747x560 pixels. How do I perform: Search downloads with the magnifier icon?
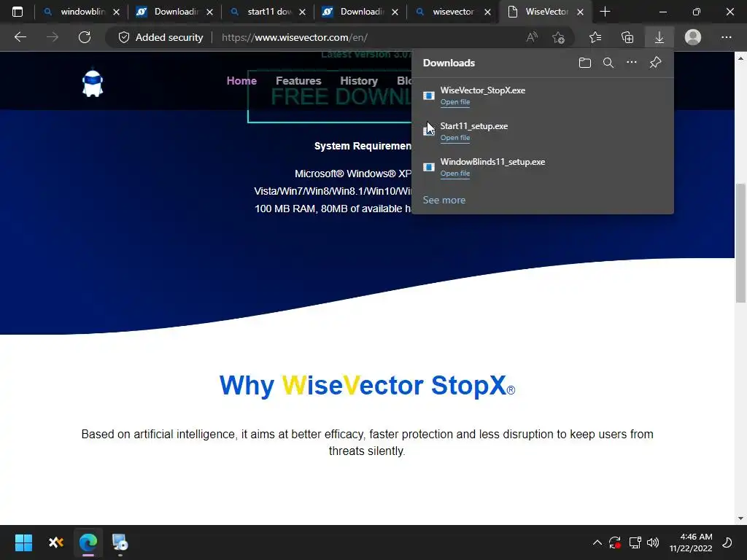608,63
